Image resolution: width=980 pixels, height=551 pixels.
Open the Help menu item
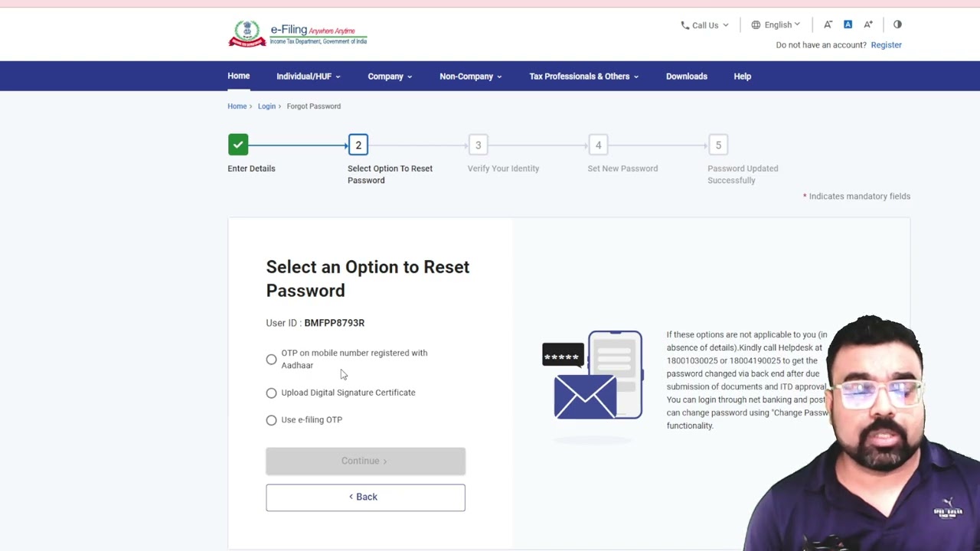pyautogui.click(x=743, y=77)
